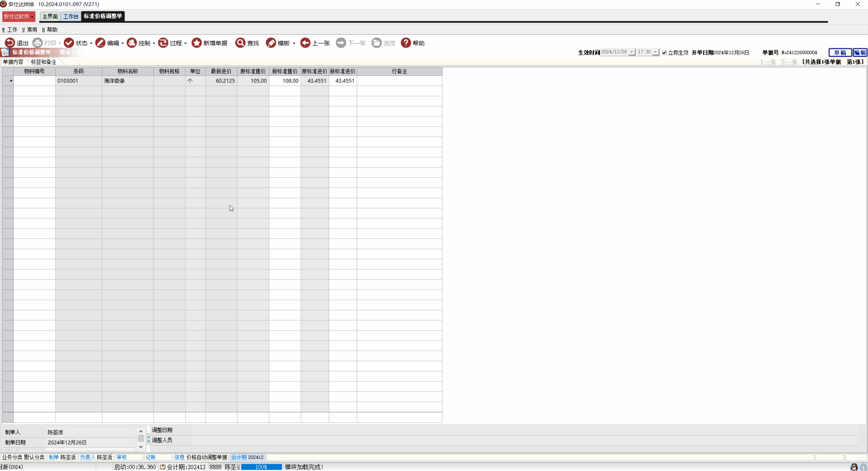Open the 生效时间 date dropdown
This screenshot has height=471, width=868.
(631, 52)
